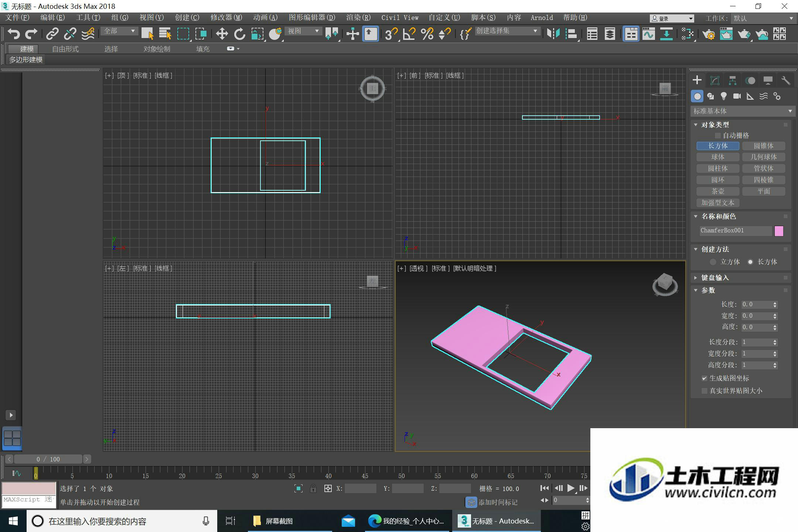Click the Unlink Selection icon
798x532 pixels.
(70, 34)
